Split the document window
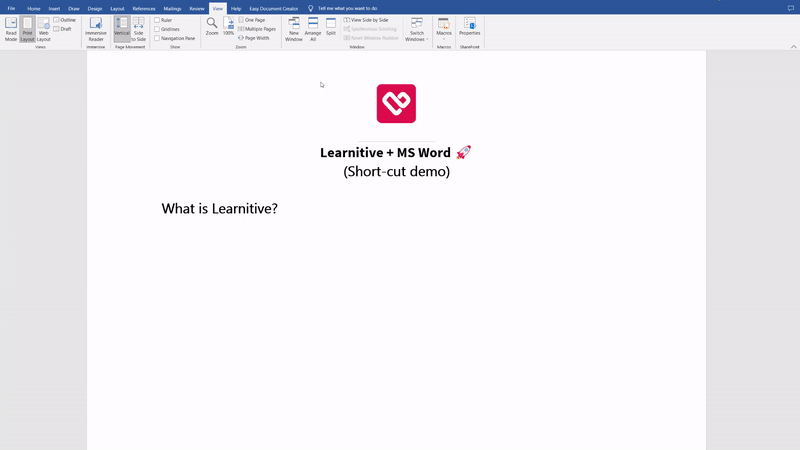The width and height of the screenshot is (800, 450). click(331, 27)
